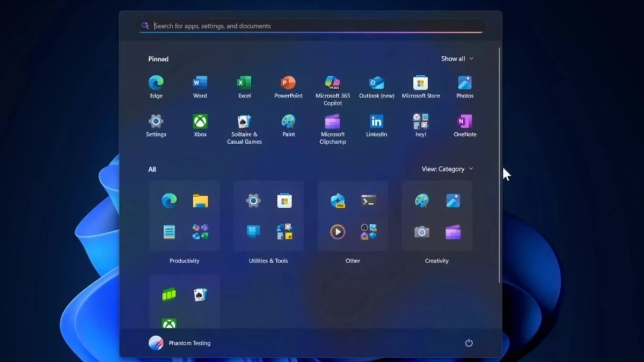Open Notepad in the Productivity group
This screenshot has height=362, width=644.
pyautogui.click(x=169, y=232)
